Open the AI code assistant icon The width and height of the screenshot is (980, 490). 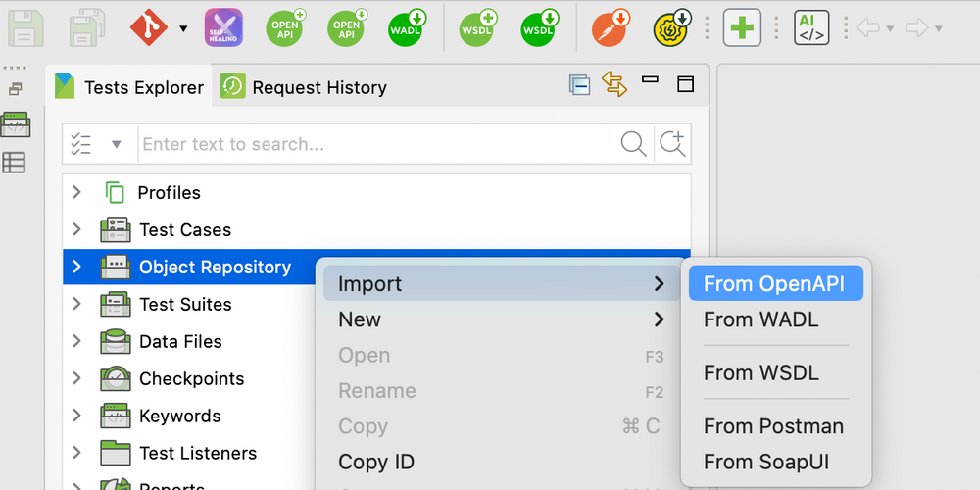tap(811, 27)
